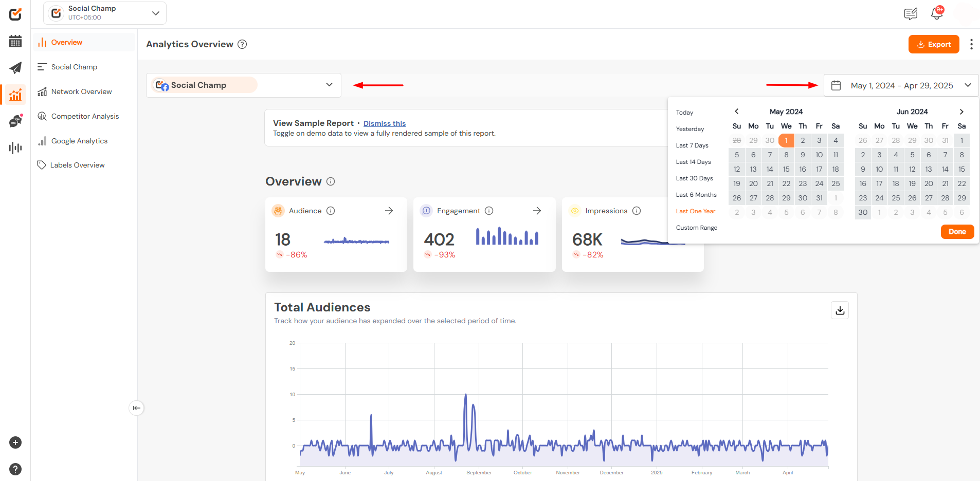Choose the Last 7 Days preset

tap(692, 145)
